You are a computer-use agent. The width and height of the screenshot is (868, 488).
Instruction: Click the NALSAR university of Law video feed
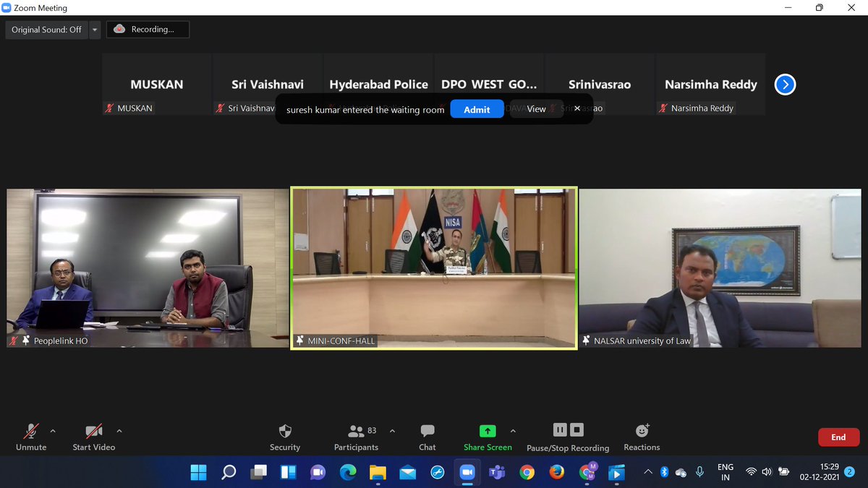pos(720,268)
